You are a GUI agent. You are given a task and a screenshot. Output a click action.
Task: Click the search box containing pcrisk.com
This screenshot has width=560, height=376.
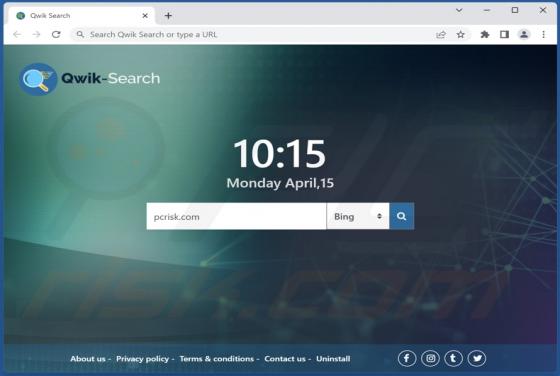click(236, 216)
